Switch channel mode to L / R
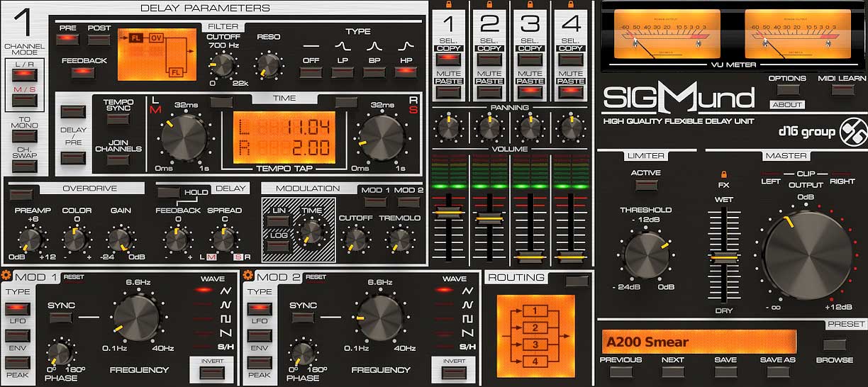 point(24,74)
